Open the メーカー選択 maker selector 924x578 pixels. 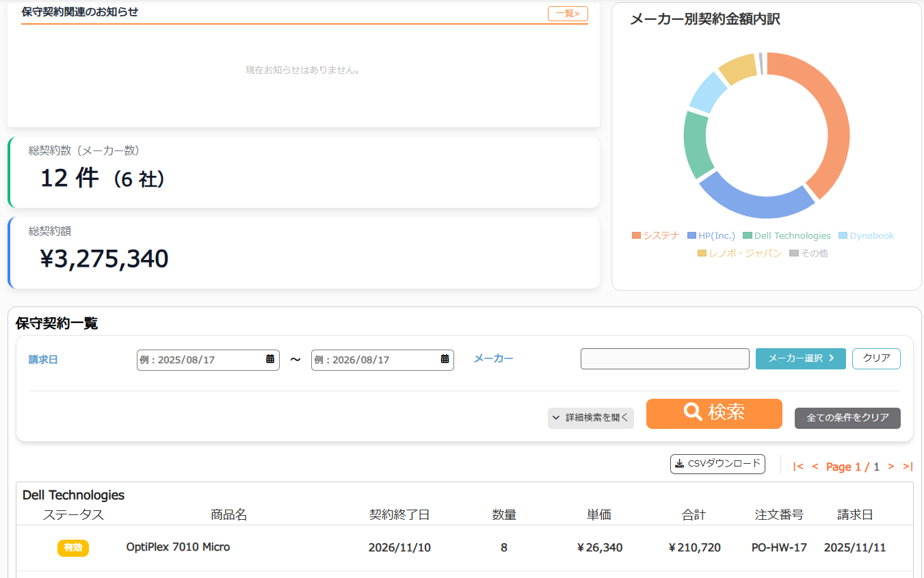click(x=801, y=358)
